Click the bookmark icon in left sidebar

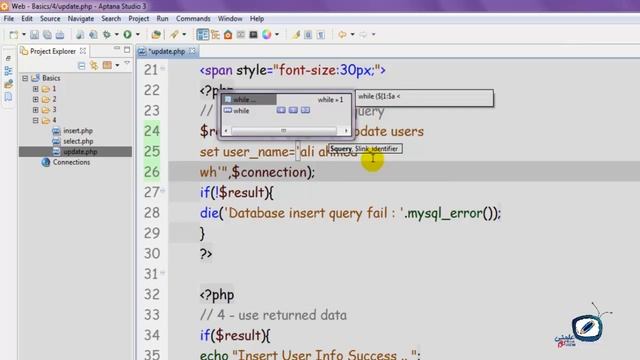click(8, 97)
